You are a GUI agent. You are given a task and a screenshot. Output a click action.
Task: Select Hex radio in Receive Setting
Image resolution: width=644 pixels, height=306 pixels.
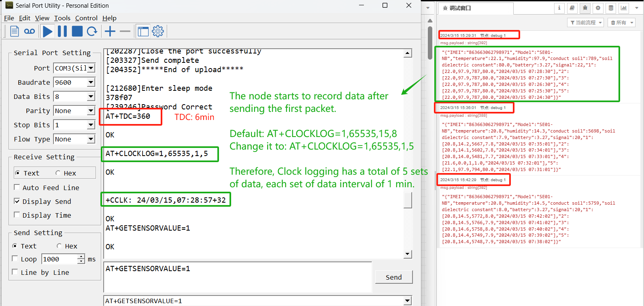58,173
